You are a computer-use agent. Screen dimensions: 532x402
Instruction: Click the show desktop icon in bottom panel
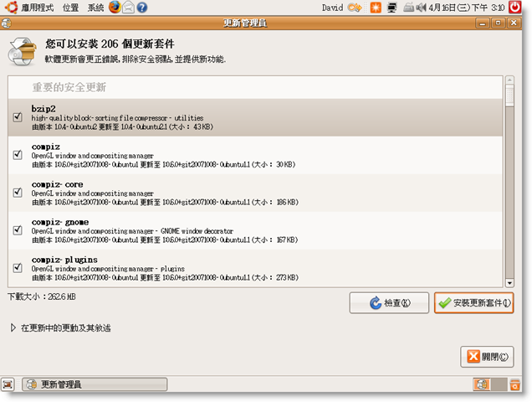[8, 384]
